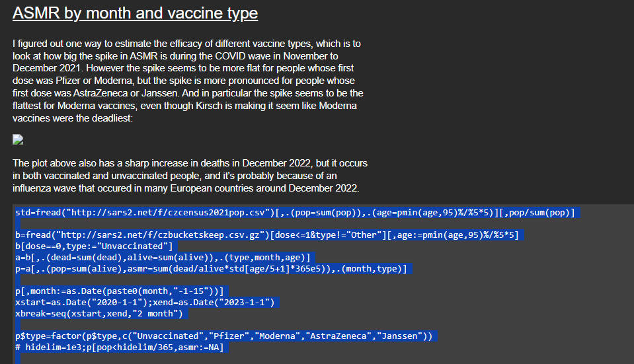Click the code line starting with a=b[

pyautogui.click(x=162, y=258)
